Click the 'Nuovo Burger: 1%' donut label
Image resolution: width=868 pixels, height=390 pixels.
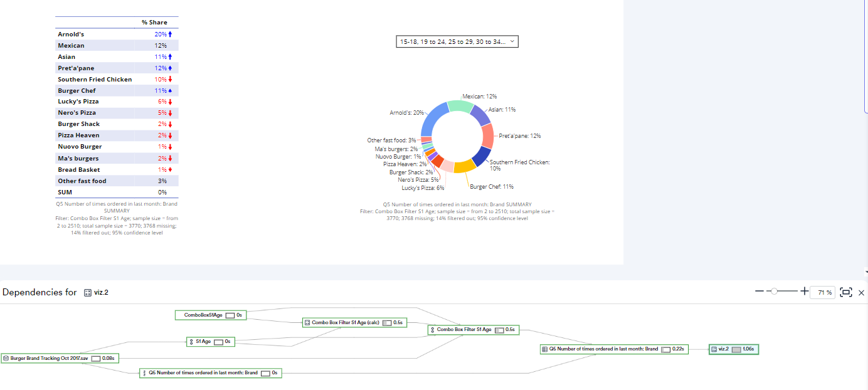pos(398,156)
